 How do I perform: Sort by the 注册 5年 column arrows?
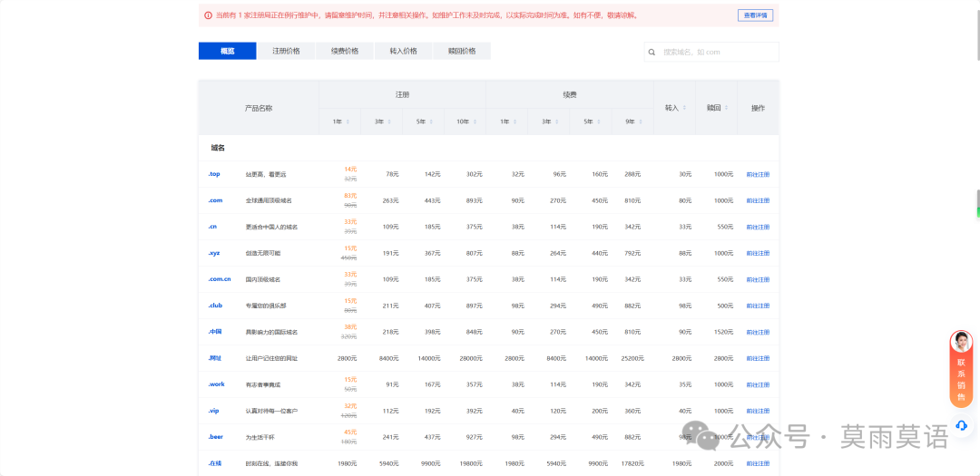click(432, 121)
